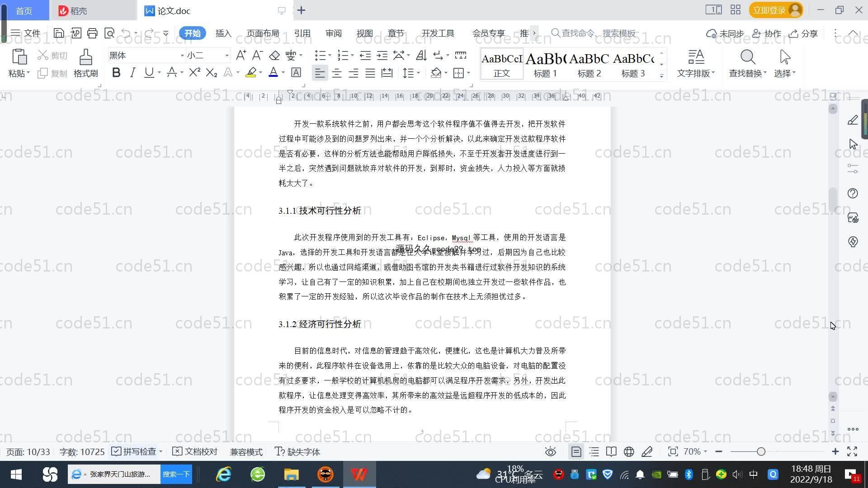
Task: Open the help icon in right sidebar
Action: 853,193
